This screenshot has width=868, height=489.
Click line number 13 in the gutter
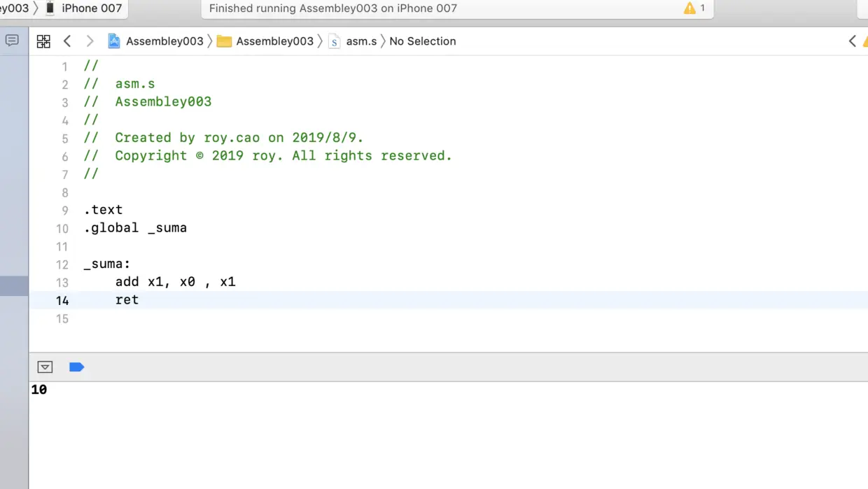(62, 283)
